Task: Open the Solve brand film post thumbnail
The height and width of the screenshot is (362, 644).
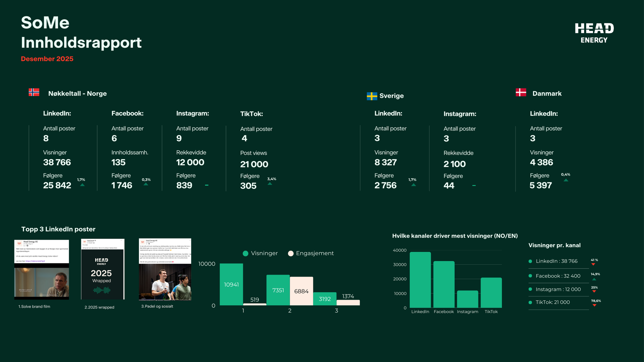Action: [42, 270]
